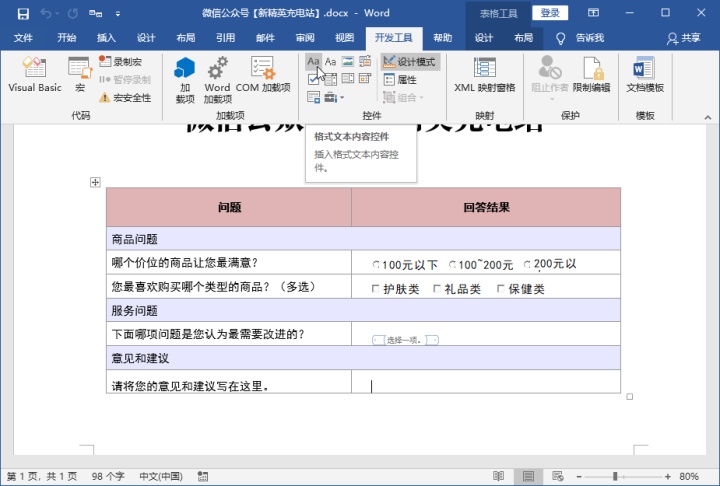Save the document from quick access toolbar
The width and height of the screenshot is (720, 486).
tap(23, 13)
